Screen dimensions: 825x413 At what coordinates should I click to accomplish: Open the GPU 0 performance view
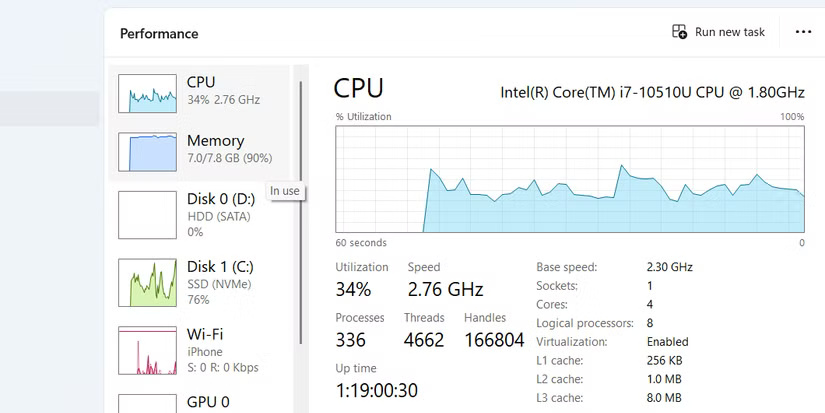pos(208,402)
